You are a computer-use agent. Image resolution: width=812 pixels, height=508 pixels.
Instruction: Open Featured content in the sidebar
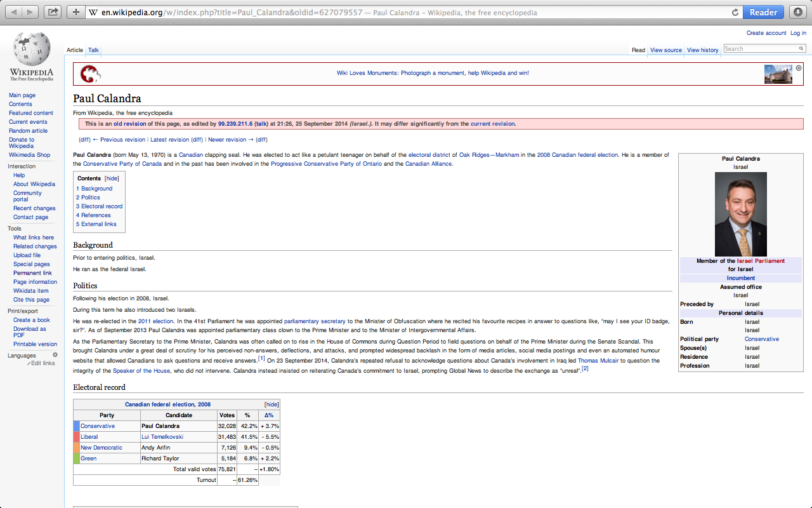click(x=31, y=113)
